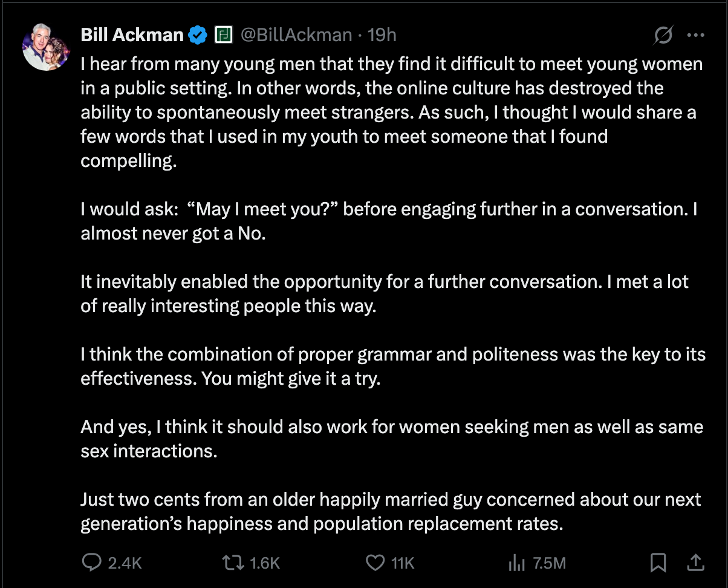Bookmark this post

point(658,563)
